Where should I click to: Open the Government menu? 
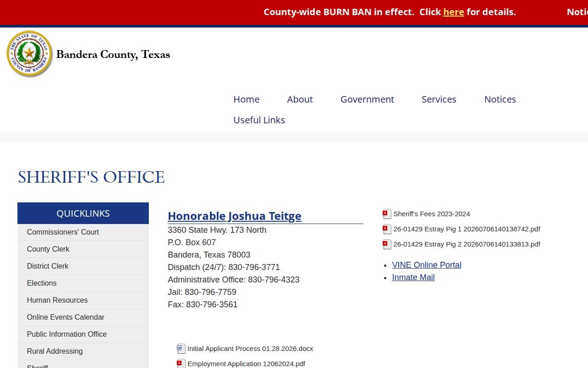pyautogui.click(x=367, y=99)
